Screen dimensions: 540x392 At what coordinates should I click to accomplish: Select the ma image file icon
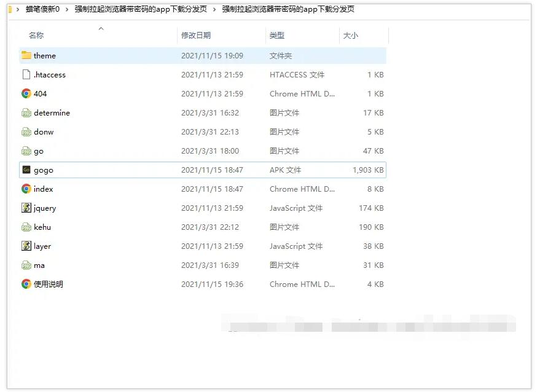26,265
